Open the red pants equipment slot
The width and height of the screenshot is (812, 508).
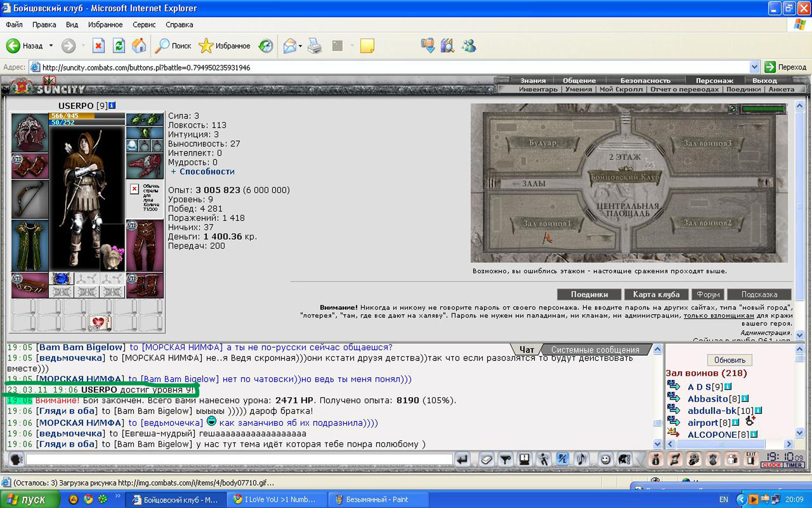[145, 245]
